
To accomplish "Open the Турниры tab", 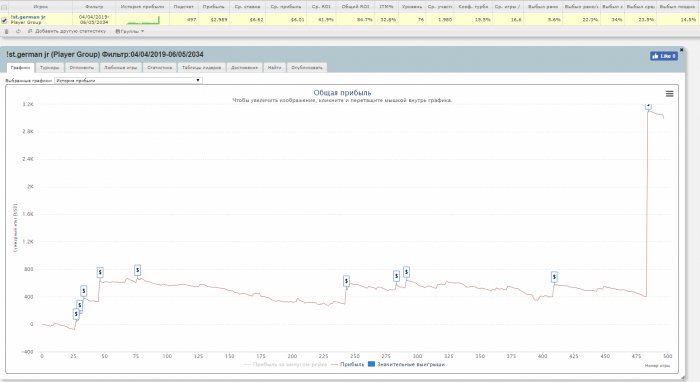I will tap(50, 67).
